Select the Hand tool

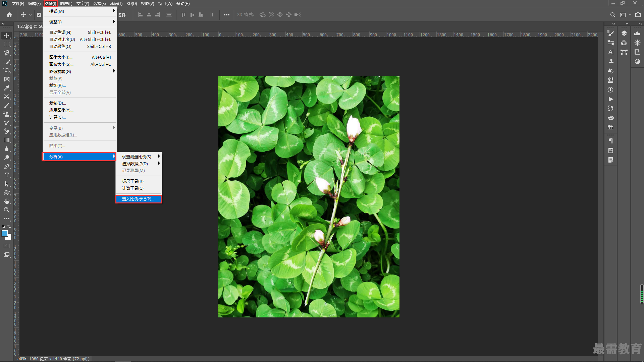[x=7, y=201]
